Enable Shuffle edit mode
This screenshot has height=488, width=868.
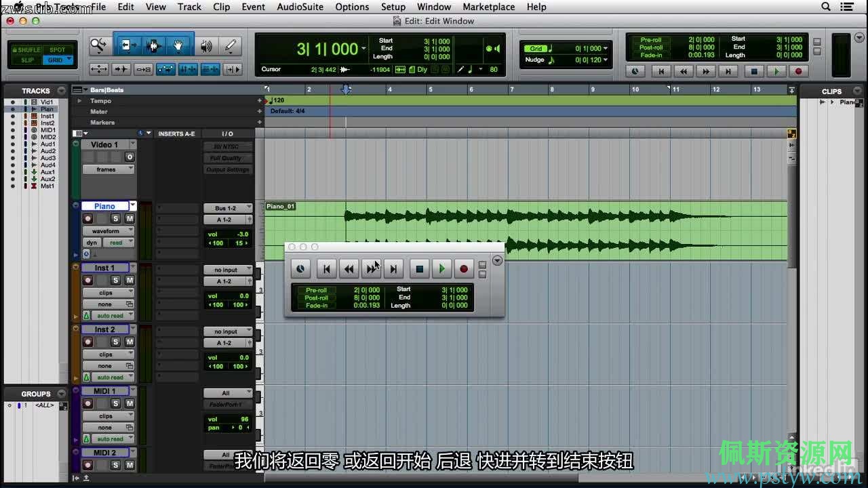click(x=26, y=49)
